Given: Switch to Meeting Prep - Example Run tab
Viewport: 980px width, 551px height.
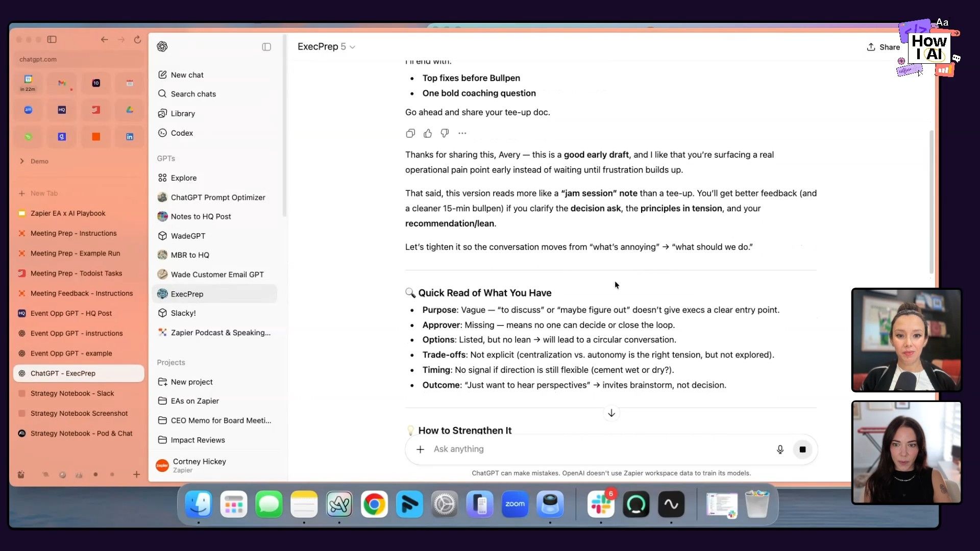Looking at the screenshot, I should [79, 253].
